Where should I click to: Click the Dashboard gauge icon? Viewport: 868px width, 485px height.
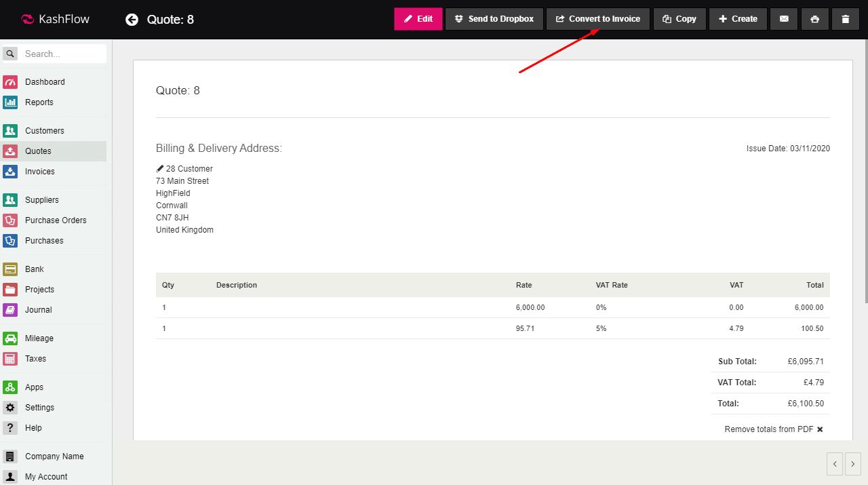pos(10,82)
